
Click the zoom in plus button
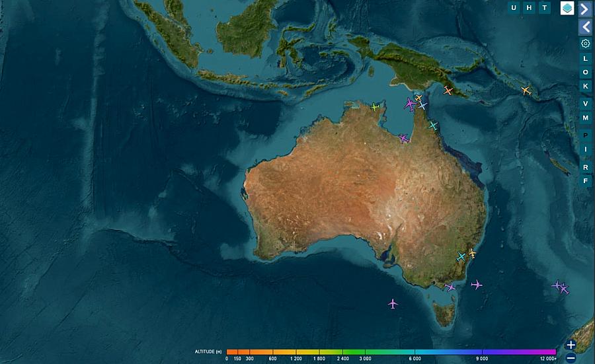(571, 345)
